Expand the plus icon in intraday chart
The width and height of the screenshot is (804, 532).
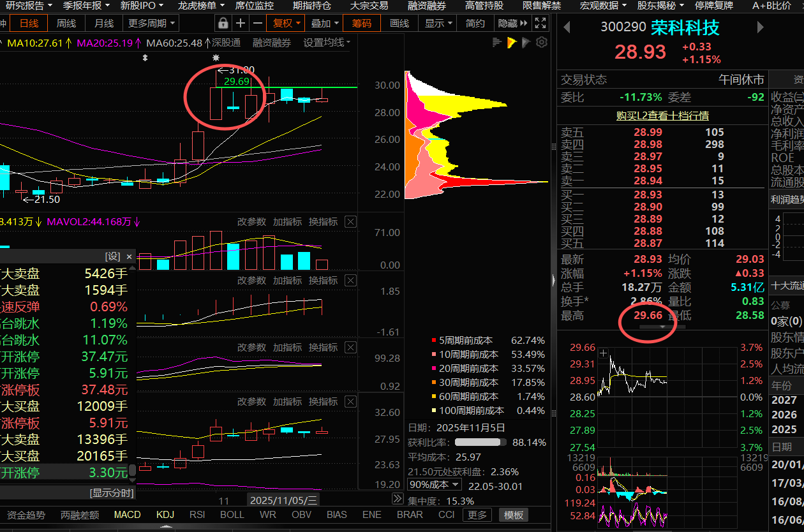pos(603,352)
